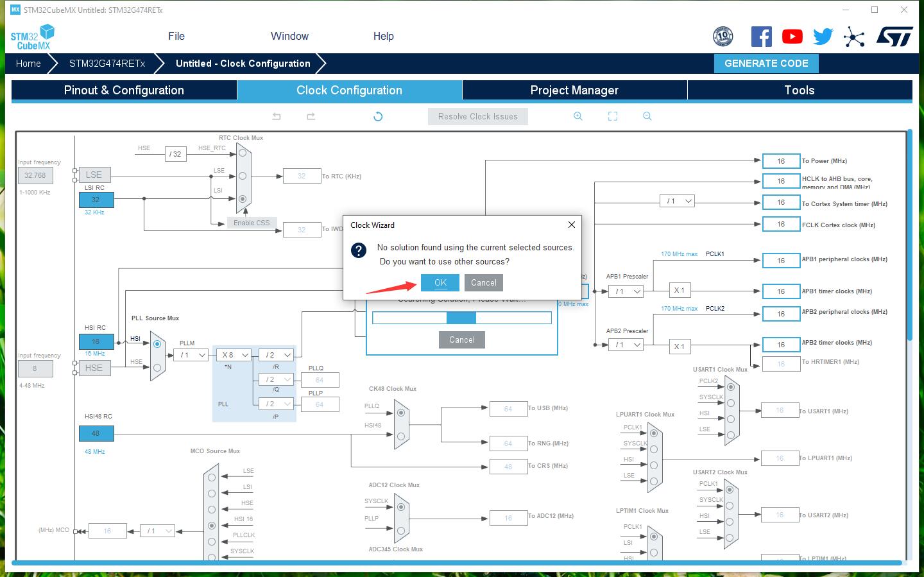Viewport: 924px width, 577px height.
Task: Click the ST logo icon
Action: point(894,37)
